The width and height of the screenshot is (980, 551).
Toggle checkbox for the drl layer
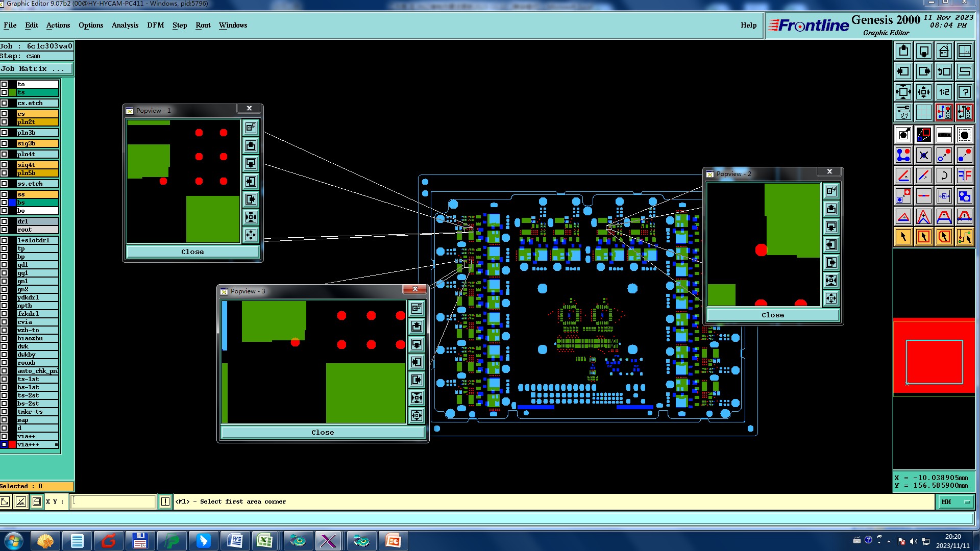(x=4, y=221)
